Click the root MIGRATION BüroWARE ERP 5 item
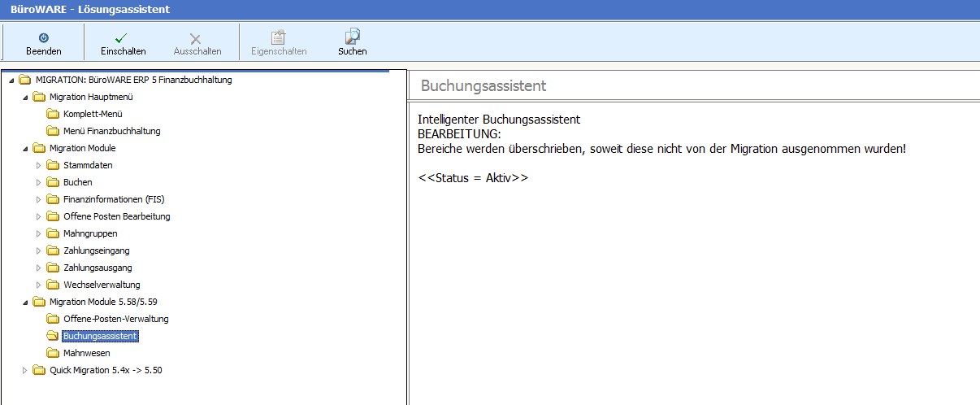This screenshot has height=405, width=980. point(133,80)
